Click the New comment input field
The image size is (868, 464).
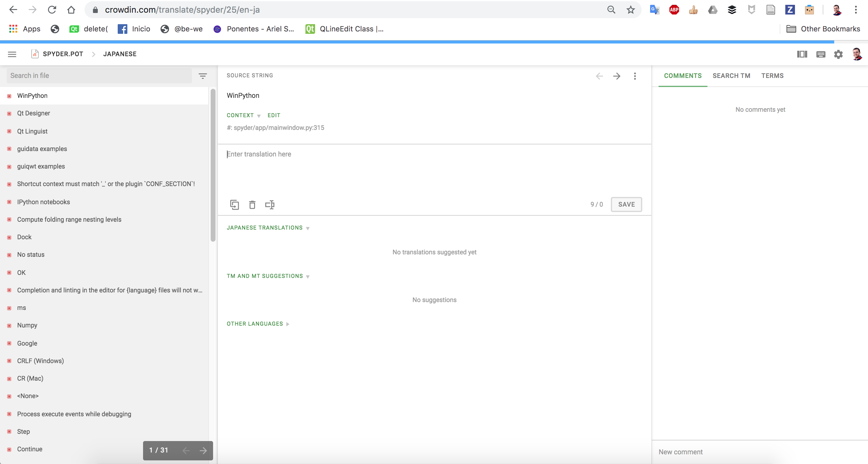(724, 452)
